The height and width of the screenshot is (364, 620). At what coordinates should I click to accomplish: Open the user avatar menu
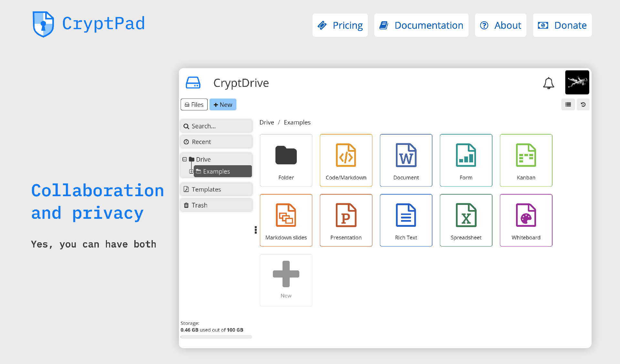(577, 82)
